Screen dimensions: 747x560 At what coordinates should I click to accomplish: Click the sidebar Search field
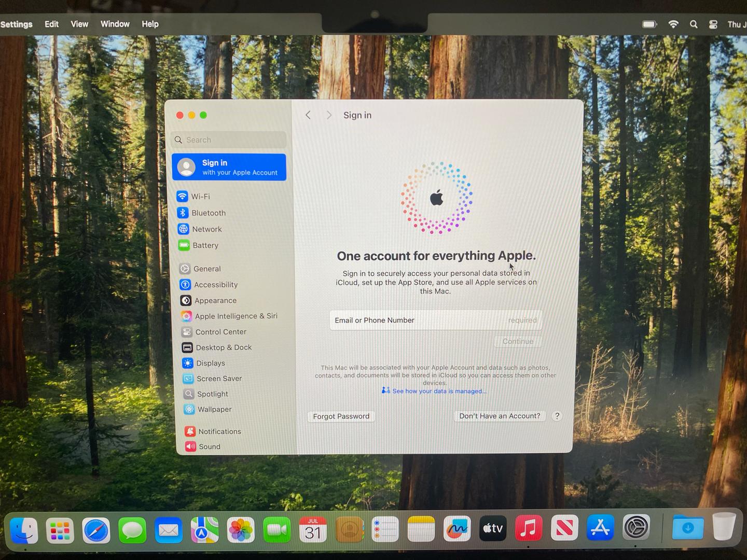click(228, 139)
